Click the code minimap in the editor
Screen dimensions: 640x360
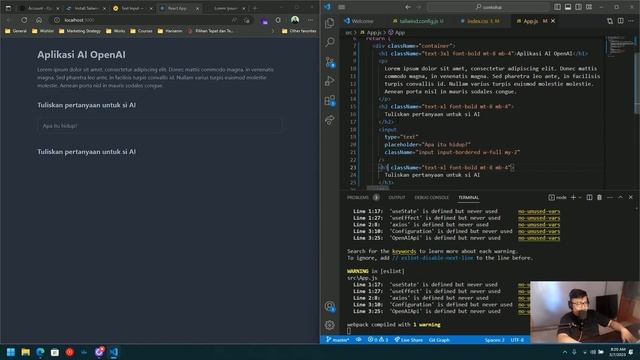pyautogui.click(x=619, y=46)
